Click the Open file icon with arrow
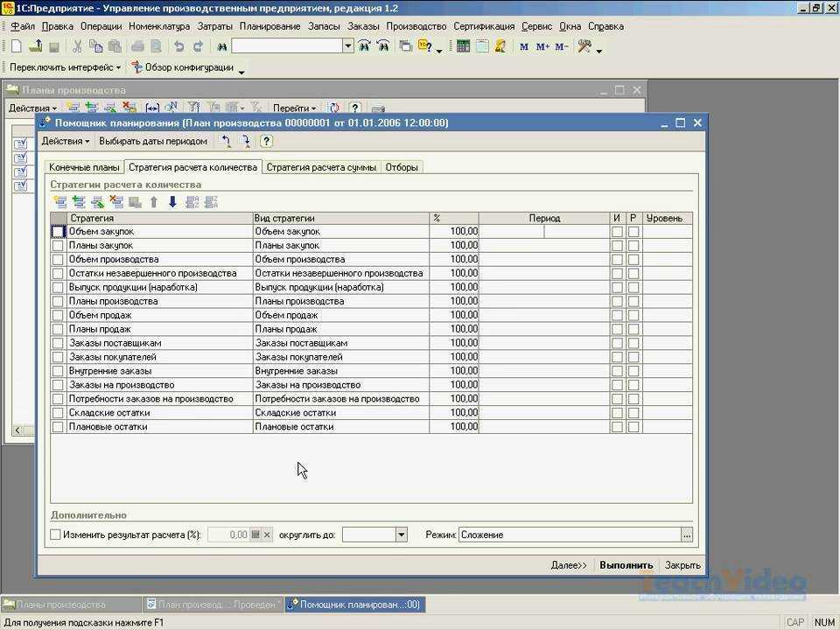The image size is (840, 630). click(x=35, y=46)
